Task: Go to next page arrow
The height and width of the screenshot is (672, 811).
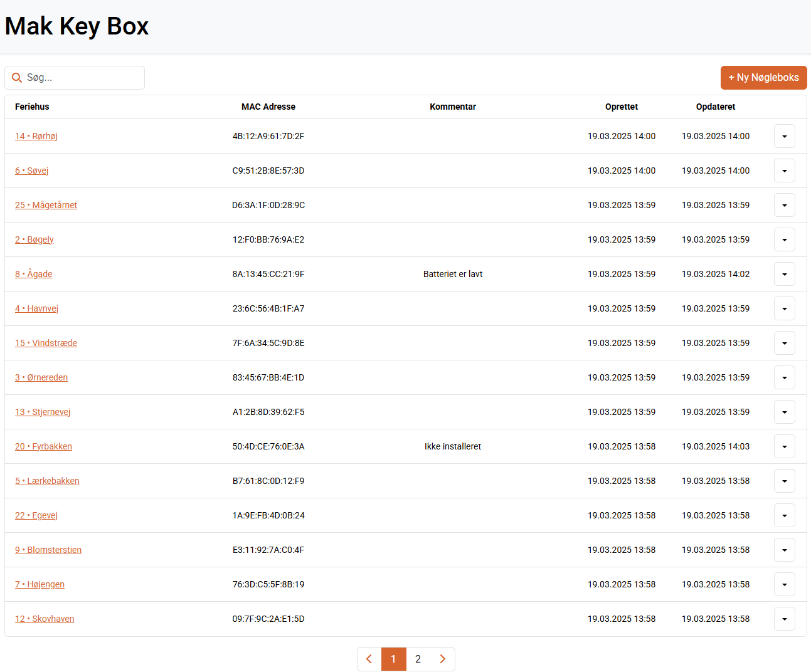Action: click(442, 659)
